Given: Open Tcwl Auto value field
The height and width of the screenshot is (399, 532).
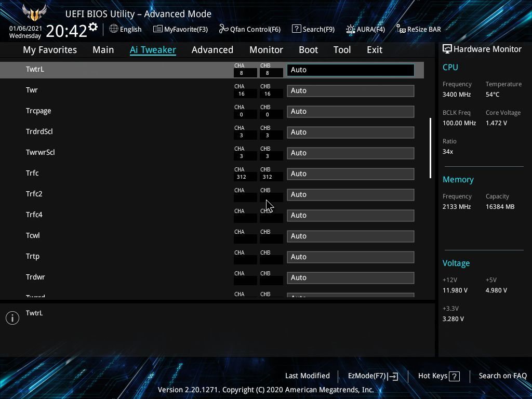Looking at the screenshot, I should 351,236.
